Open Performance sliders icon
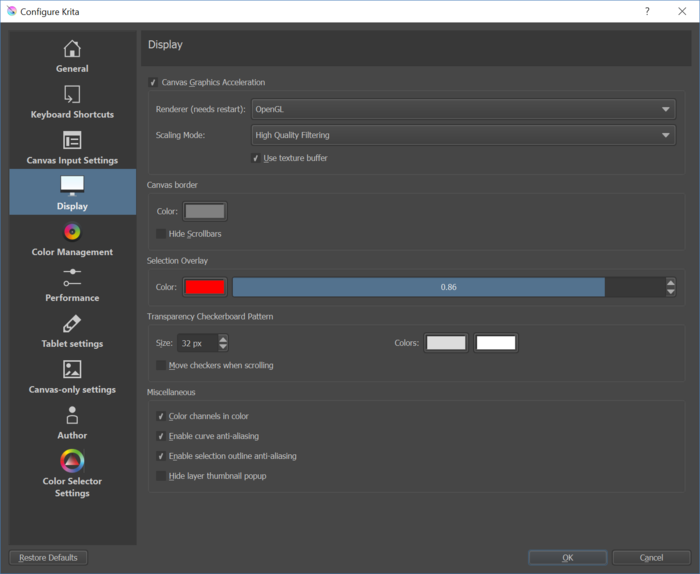The width and height of the screenshot is (700, 574). tap(72, 277)
